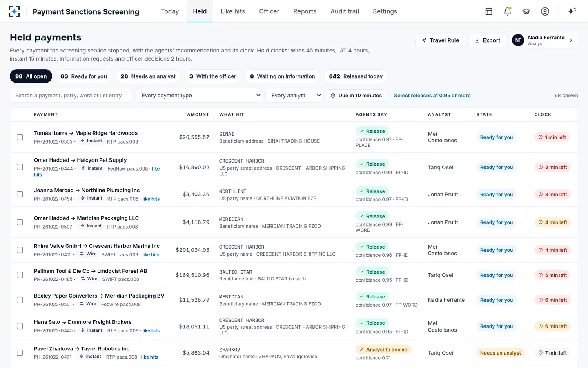
Task: Click the Wire badge on PH-261022-0485
Action: (89, 279)
